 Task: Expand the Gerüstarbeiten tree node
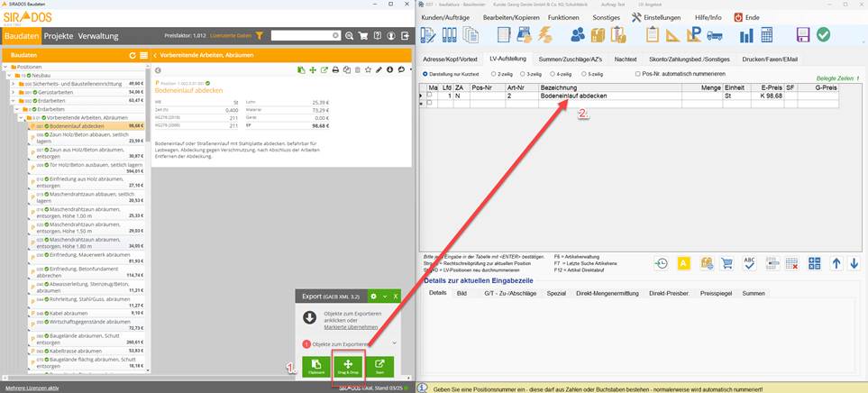[x=14, y=93]
